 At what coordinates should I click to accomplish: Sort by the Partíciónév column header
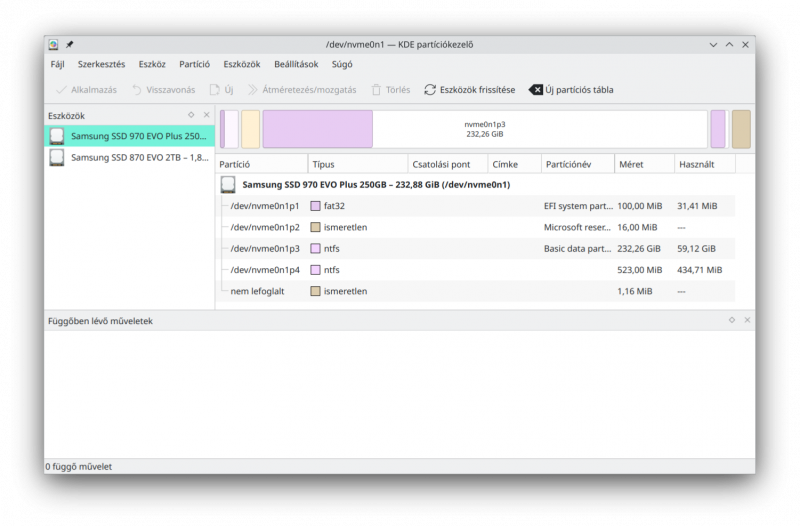(x=578, y=164)
